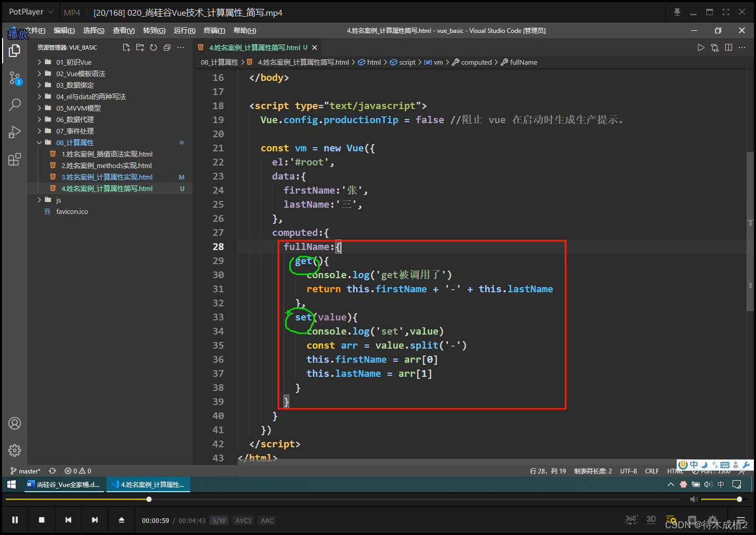Open VS Code Manage gear icon

(15, 450)
